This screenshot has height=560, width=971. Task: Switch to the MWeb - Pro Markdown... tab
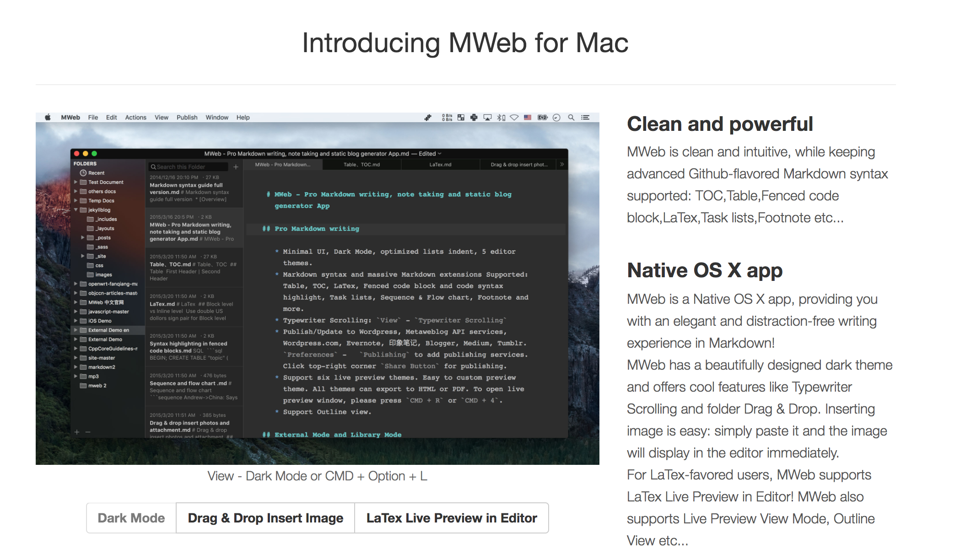tap(283, 165)
